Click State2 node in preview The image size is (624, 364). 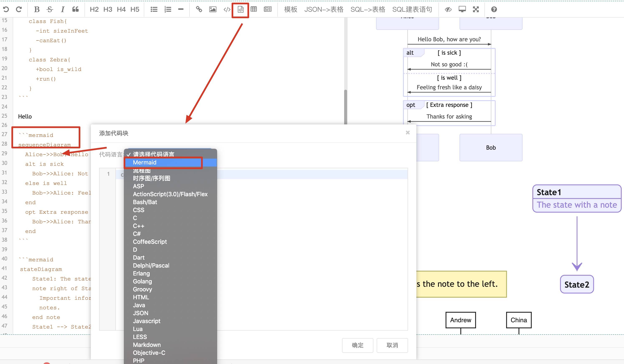[577, 284]
